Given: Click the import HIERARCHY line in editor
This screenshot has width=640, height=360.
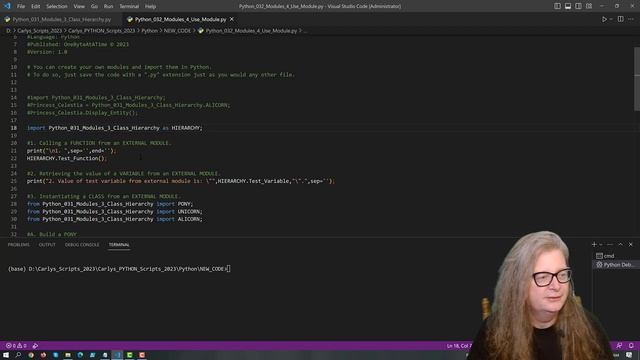Looking at the screenshot, I should pyautogui.click(x=115, y=128).
